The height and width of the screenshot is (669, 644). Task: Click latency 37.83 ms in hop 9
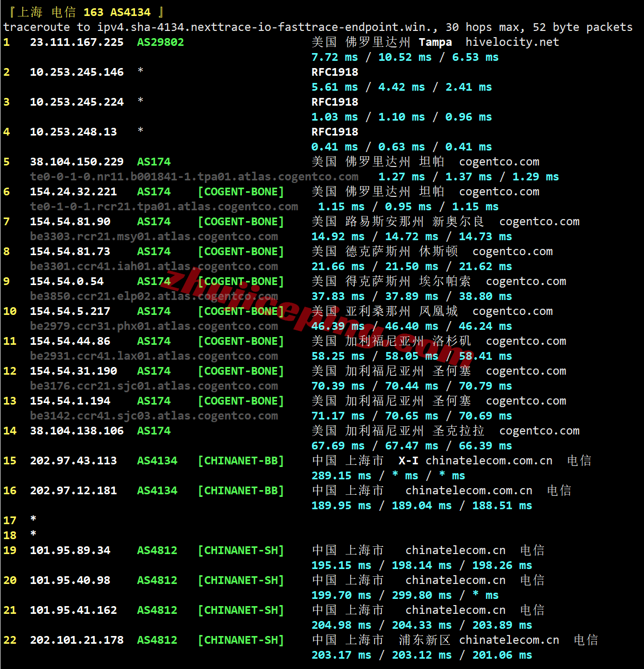[338, 296]
